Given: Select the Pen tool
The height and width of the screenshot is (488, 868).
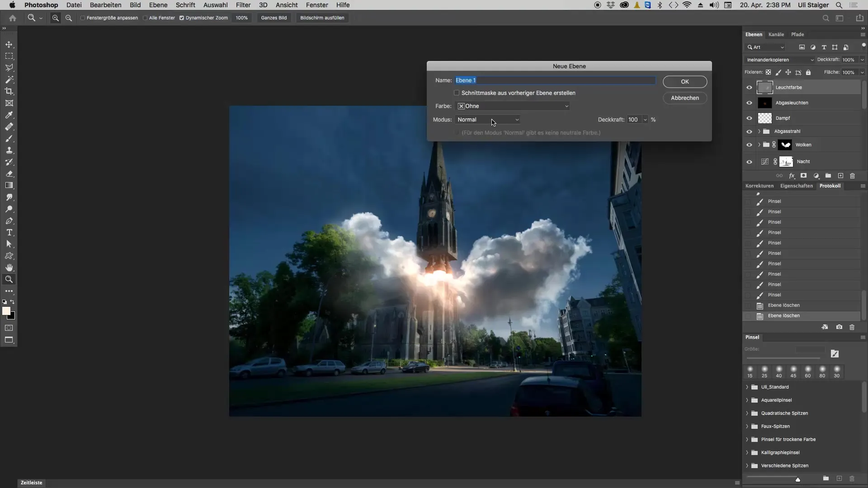Looking at the screenshot, I should pos(9,221).
